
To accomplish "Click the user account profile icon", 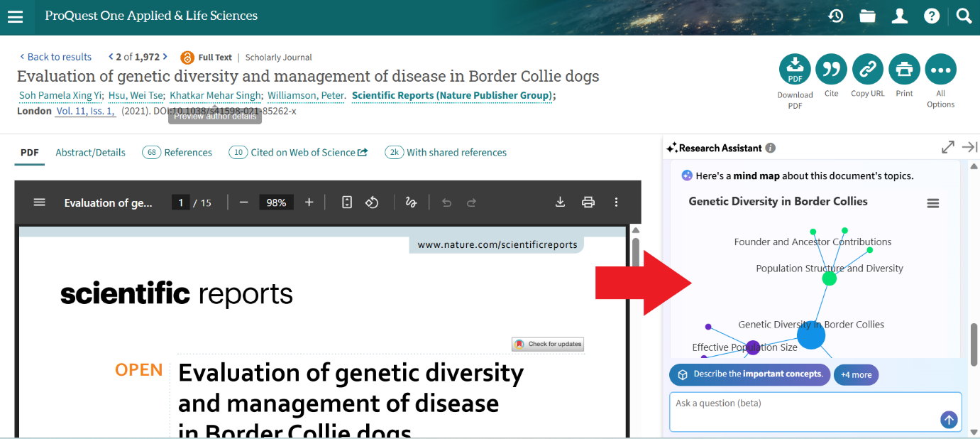I will tap(900, 16).
